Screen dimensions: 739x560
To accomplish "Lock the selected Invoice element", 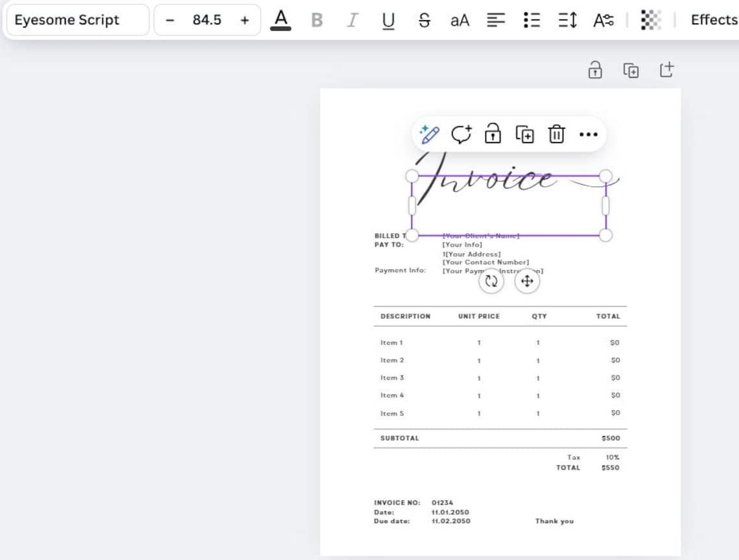I will pos(493,134).
